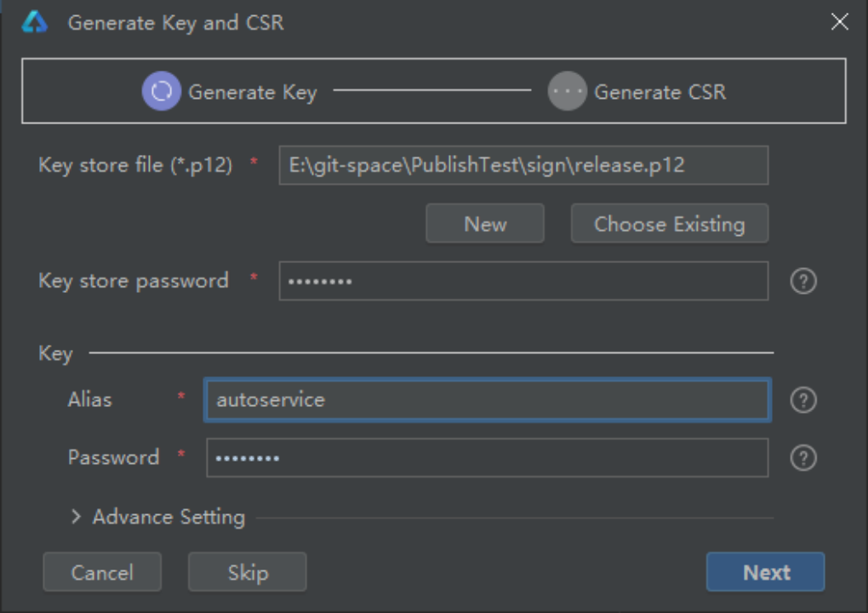Click the Generate CSR step circle icon

(x=567, y=91)
